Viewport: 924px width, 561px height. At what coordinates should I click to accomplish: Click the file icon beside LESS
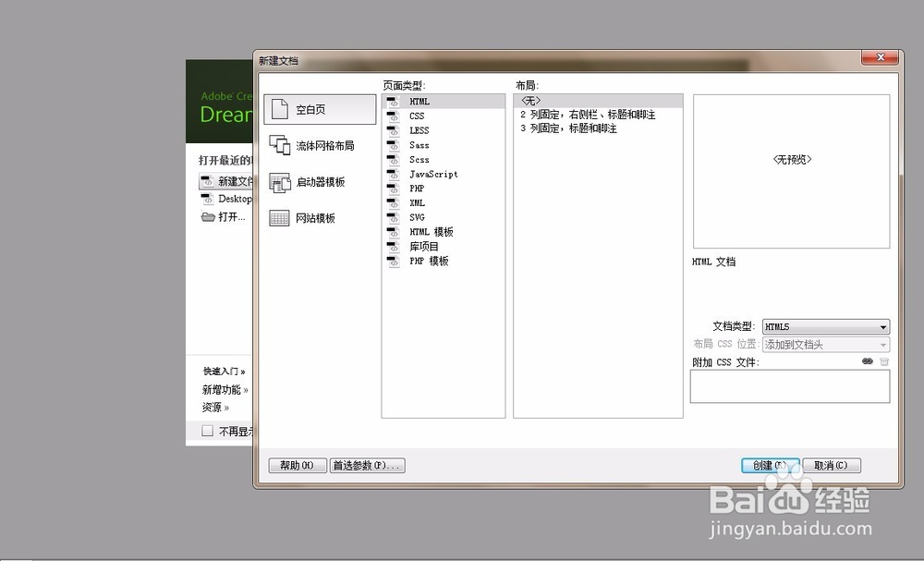394,130
